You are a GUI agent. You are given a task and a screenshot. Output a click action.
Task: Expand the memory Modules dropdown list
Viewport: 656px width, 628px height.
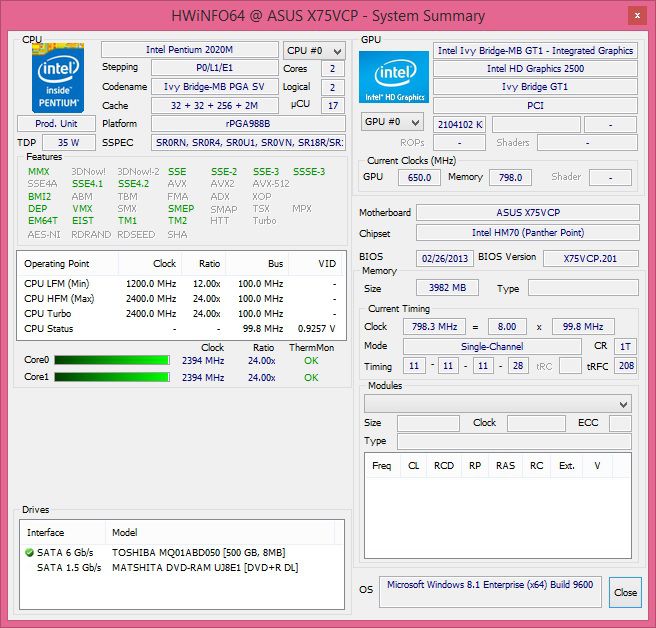pyautogui.click(x=497, y=404)
